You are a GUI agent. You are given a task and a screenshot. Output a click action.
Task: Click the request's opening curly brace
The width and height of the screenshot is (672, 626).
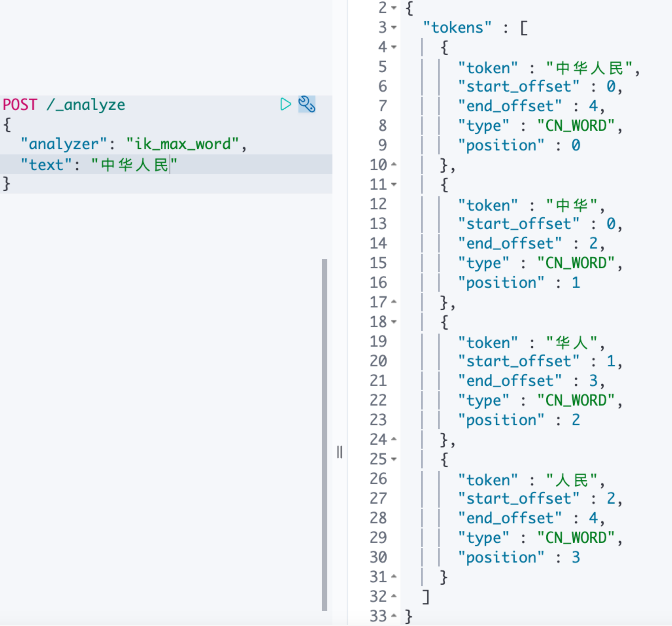coord(7,125)
